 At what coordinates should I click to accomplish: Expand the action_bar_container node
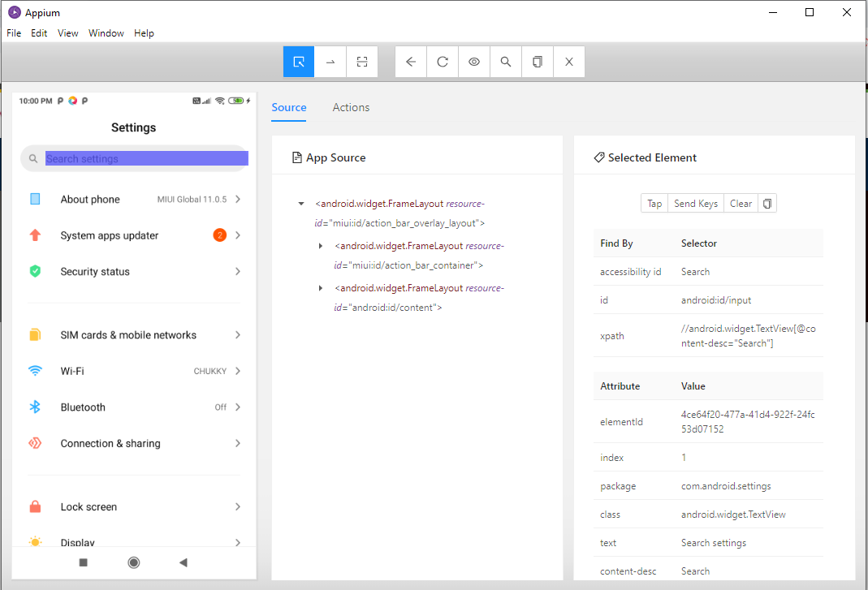tap(321, 246)
